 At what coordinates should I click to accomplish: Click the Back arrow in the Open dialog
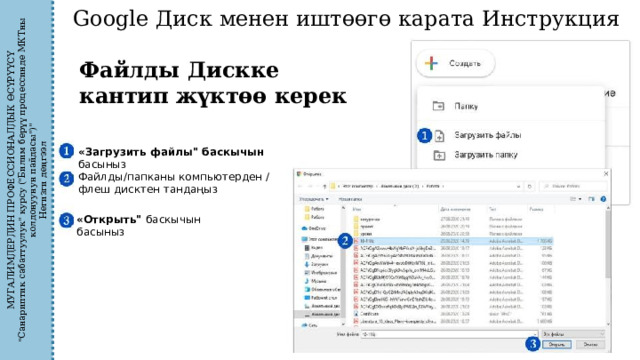tap(301, 186)
